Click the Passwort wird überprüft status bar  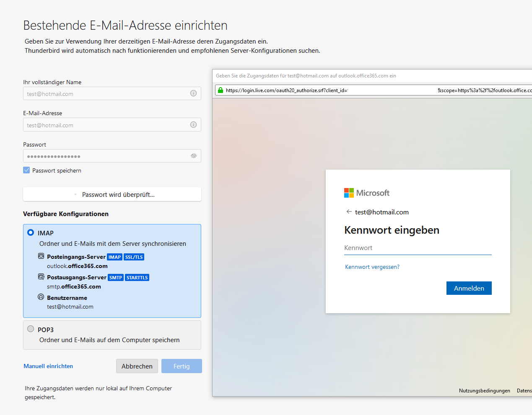pyautogui.click(x=112, y=194)
